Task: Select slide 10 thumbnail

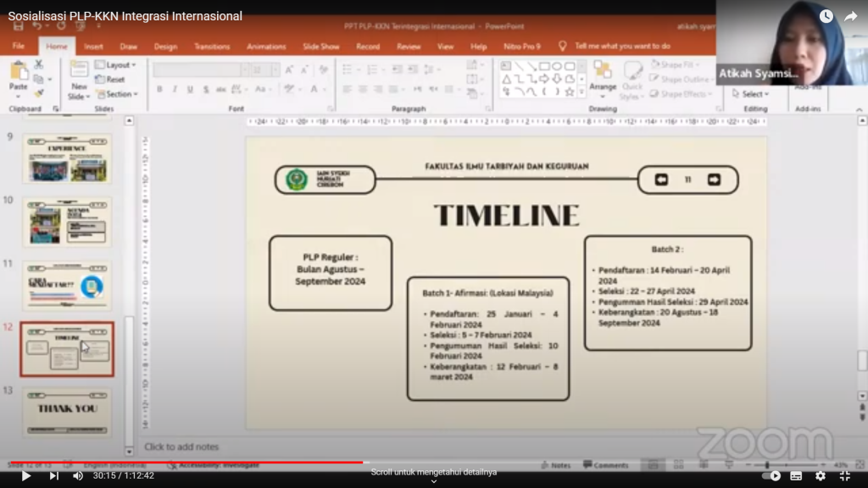Action: [67, 222]
